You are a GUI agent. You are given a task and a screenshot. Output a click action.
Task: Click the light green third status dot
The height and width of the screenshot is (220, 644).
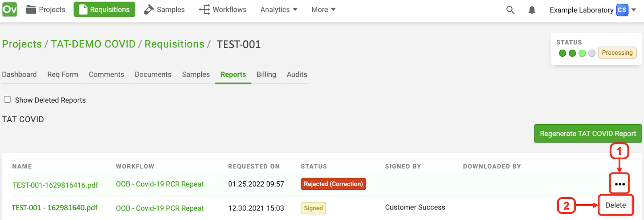pyautogui.click(x=582, y=53)
